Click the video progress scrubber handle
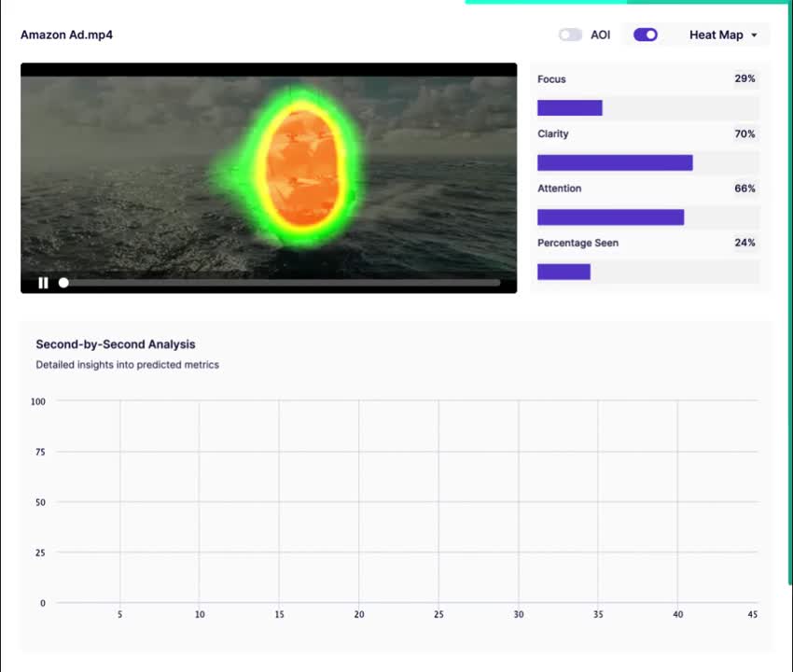Viewport: 793px width, 672px height. (x=63, y=283)
